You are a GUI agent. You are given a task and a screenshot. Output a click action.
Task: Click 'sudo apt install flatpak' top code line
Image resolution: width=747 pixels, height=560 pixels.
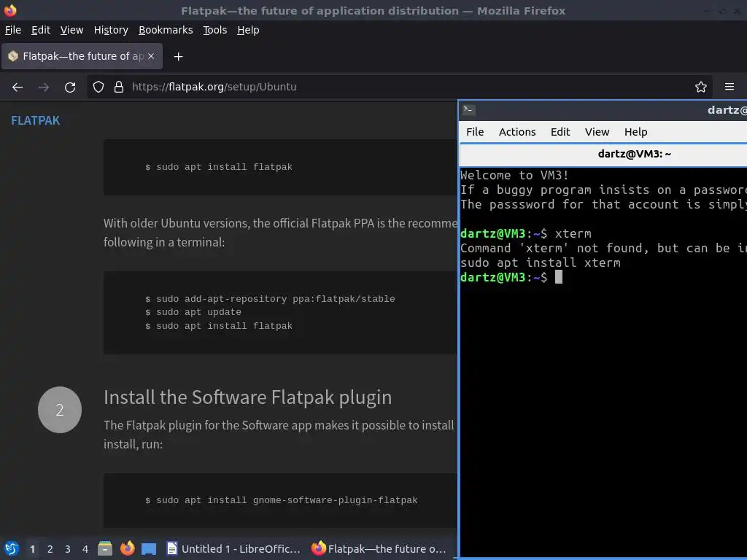219,167
